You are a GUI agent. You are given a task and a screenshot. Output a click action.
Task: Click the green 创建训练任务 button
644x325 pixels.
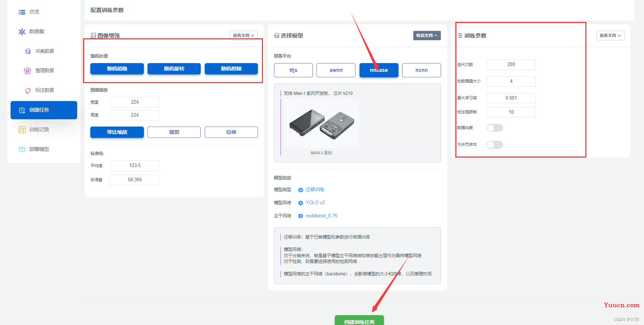point(359,321)
